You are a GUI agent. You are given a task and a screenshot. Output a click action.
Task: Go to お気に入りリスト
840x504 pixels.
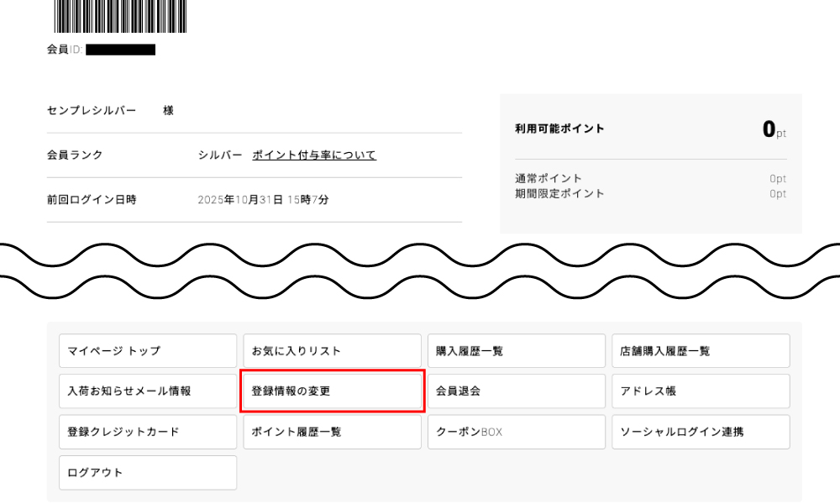[x=332, y=351]
